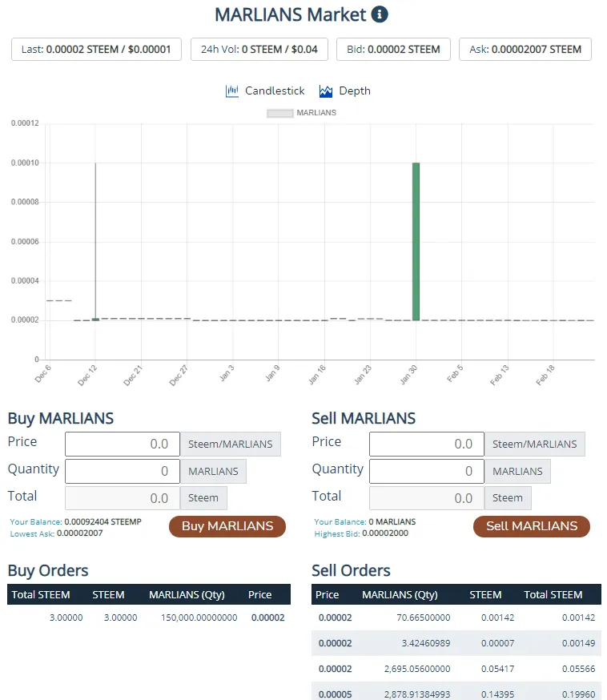This screenshot has width=607, height=700.
Task: Click the Ask 0.00002007 STEEM box
Action: tap(525, 49)
